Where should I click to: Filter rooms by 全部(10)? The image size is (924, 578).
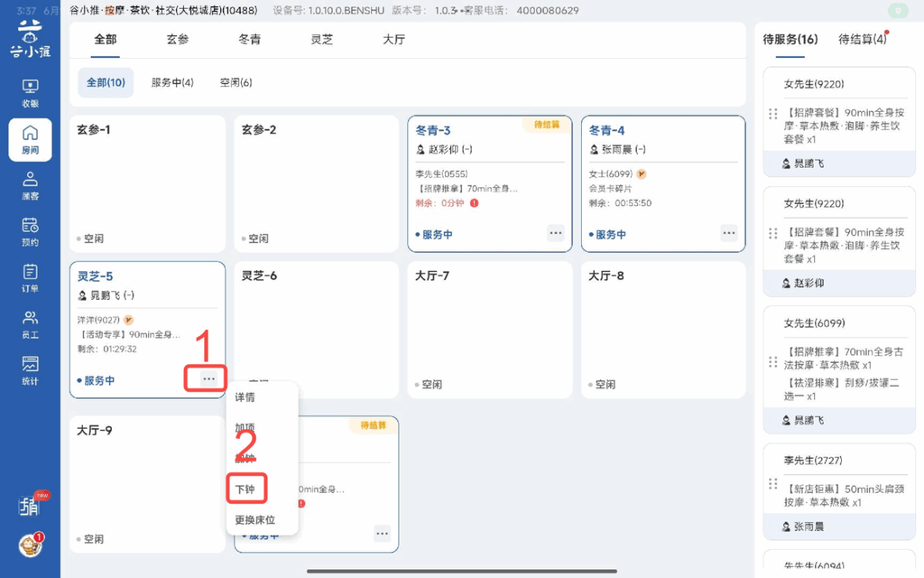click(x=106, y=82)
